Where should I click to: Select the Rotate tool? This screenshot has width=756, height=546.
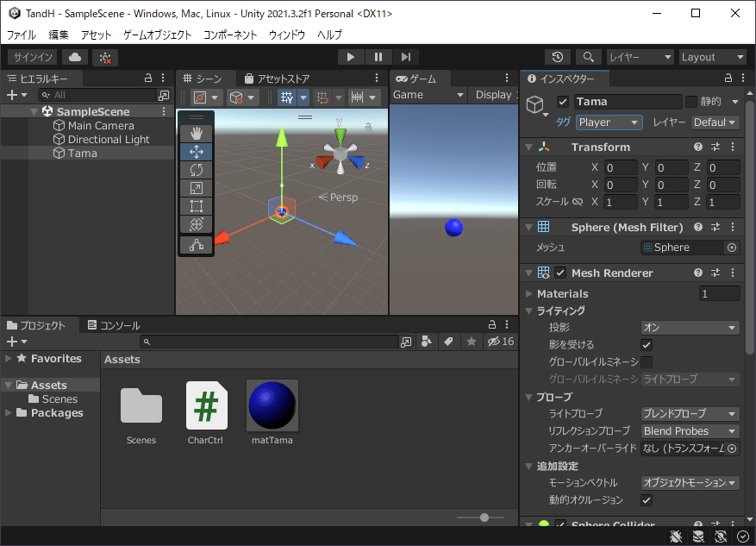click(x=197, y=170)
